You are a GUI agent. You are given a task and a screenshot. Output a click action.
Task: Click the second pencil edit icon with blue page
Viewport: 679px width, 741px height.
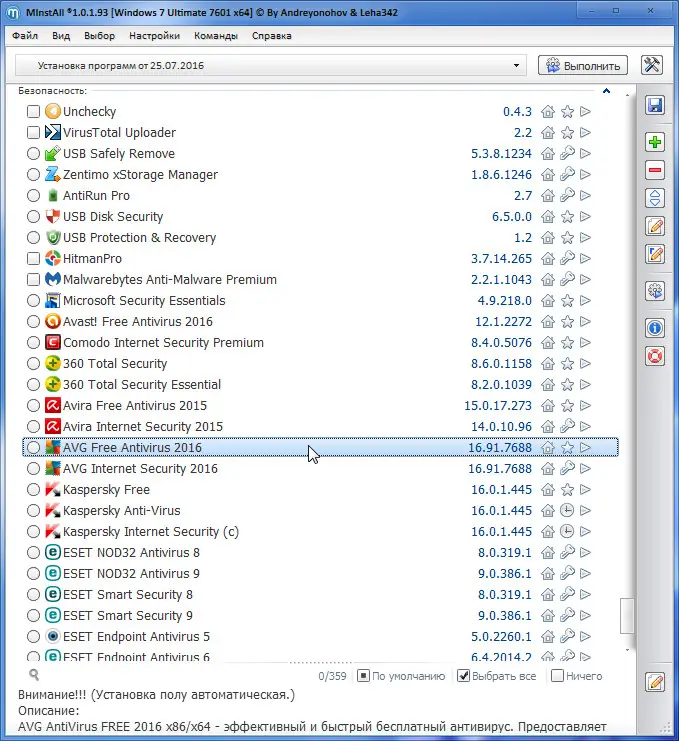[655, 254]
